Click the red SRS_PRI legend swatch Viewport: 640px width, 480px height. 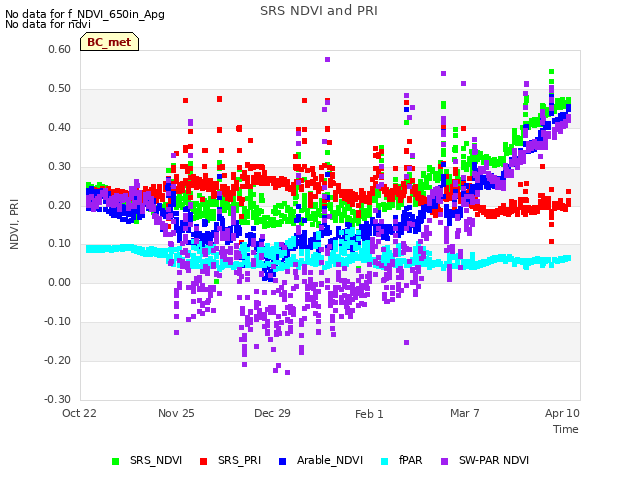coord(203,461)
